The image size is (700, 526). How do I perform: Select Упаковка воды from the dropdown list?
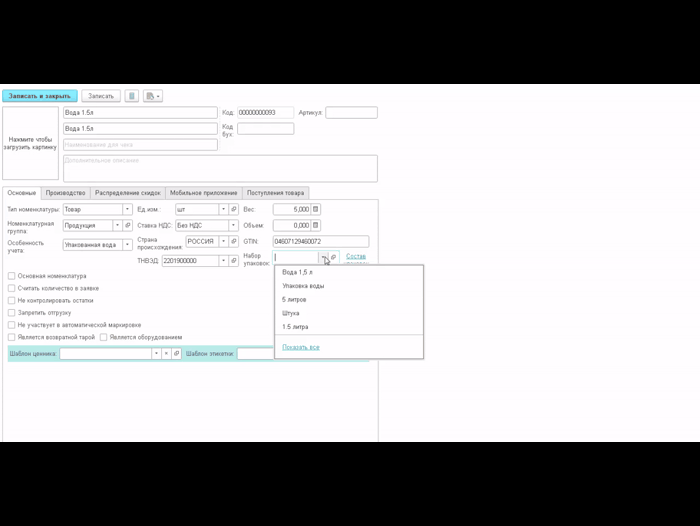click(x=303, y=286)
